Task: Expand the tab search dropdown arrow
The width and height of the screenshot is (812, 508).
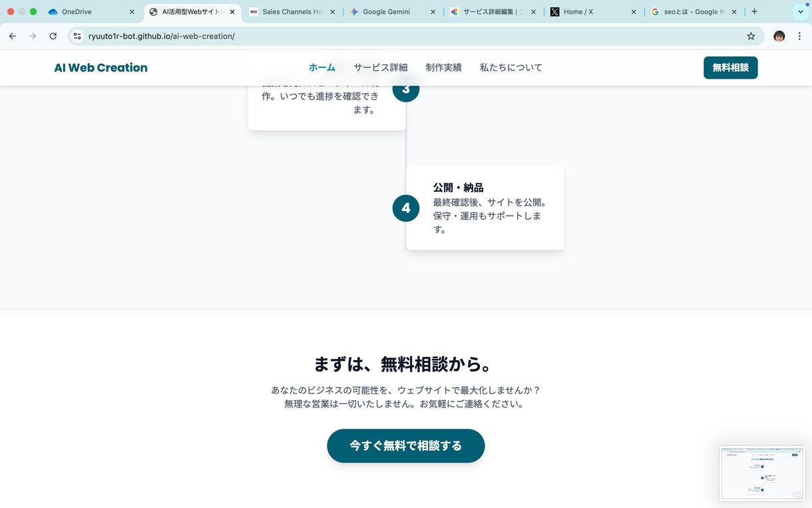Action: point(801,12)
